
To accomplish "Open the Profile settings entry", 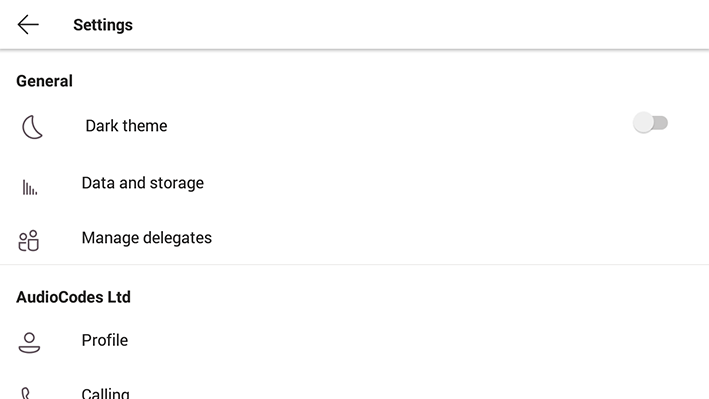I will click(354, 340).
